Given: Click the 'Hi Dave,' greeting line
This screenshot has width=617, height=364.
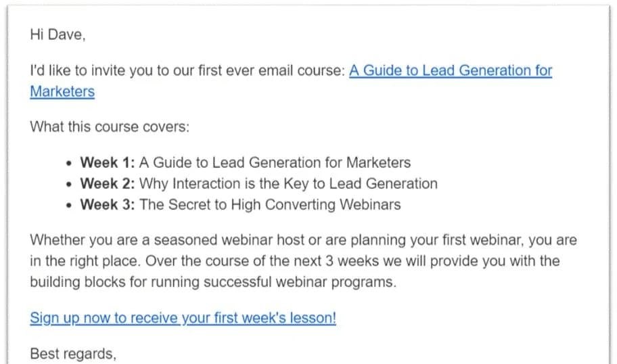Looking at the screenshot, I should coord(58,35).
